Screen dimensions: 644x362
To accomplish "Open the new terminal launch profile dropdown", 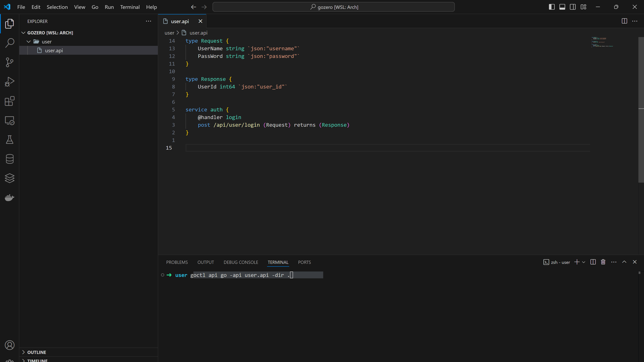I will tap(583, 262).
